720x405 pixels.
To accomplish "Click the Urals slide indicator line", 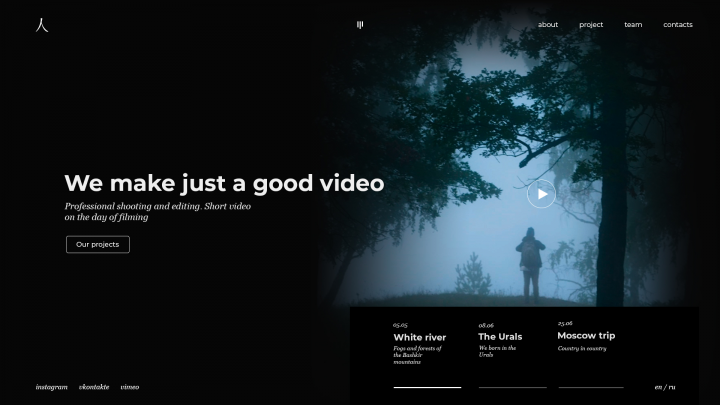I will (x=512, y=387).
